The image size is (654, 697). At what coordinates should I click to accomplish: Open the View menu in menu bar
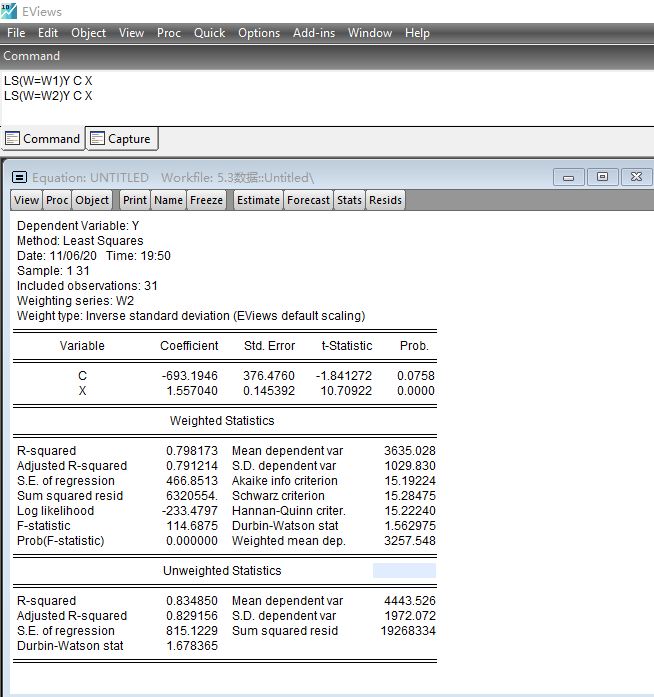[131, 33]
